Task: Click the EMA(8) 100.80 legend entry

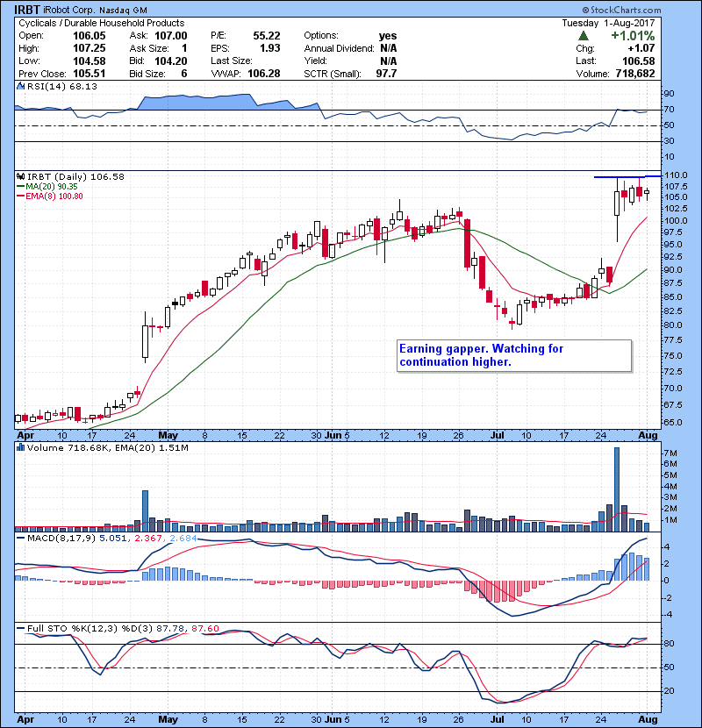Action: [x=50, y=196]
